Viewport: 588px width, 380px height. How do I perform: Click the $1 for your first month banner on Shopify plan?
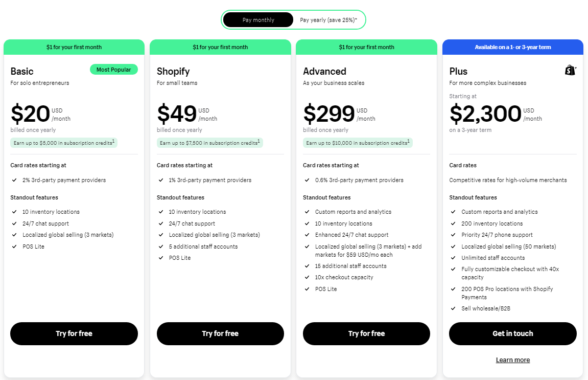pos(220,47)
